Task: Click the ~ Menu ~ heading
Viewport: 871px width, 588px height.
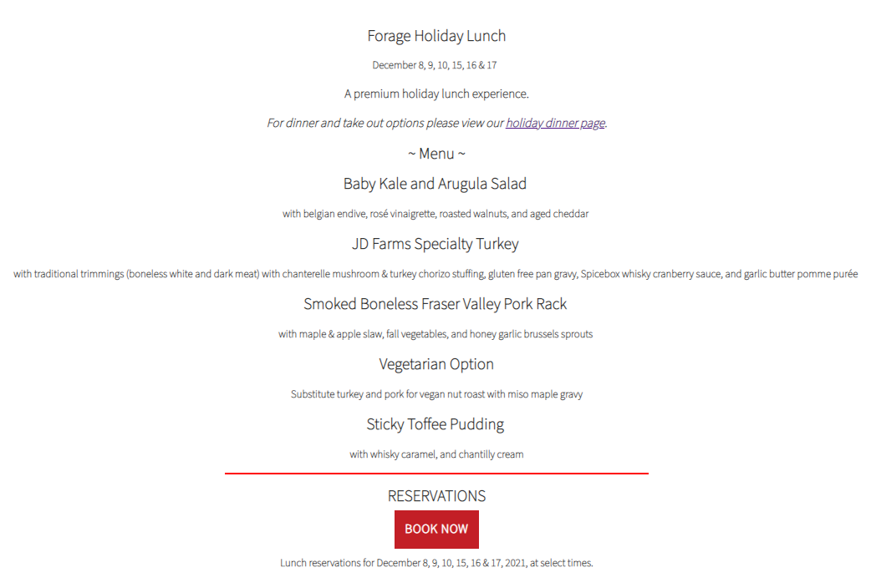Action: 436,154
